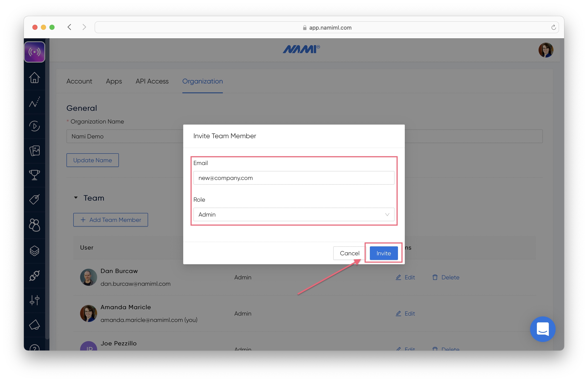Reload the page in browser
The image size is (588, 382).
(553, 27)
